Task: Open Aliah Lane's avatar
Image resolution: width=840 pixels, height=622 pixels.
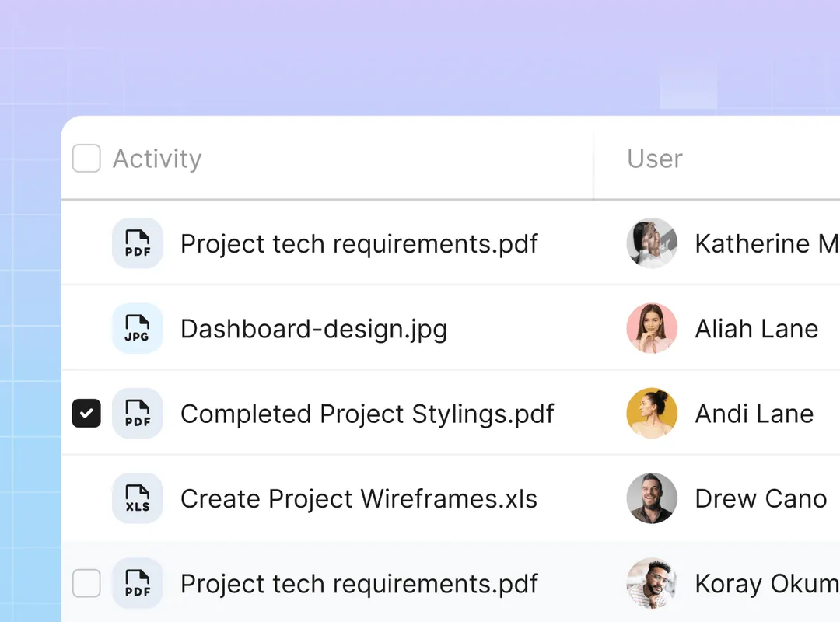Action: point(652,328)
